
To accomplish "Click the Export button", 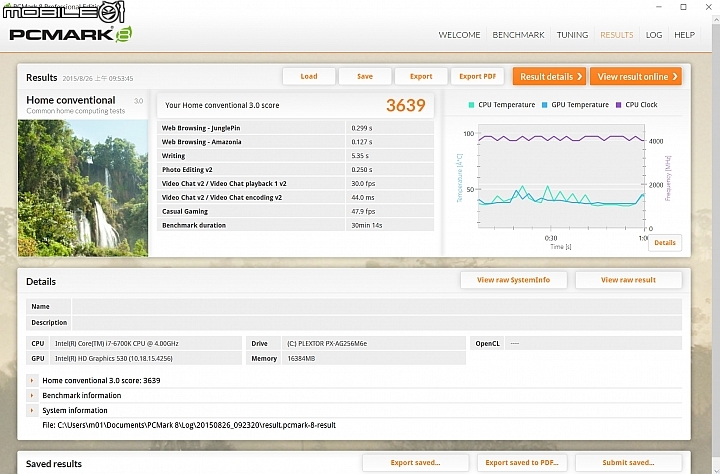I will pos(421,76).
